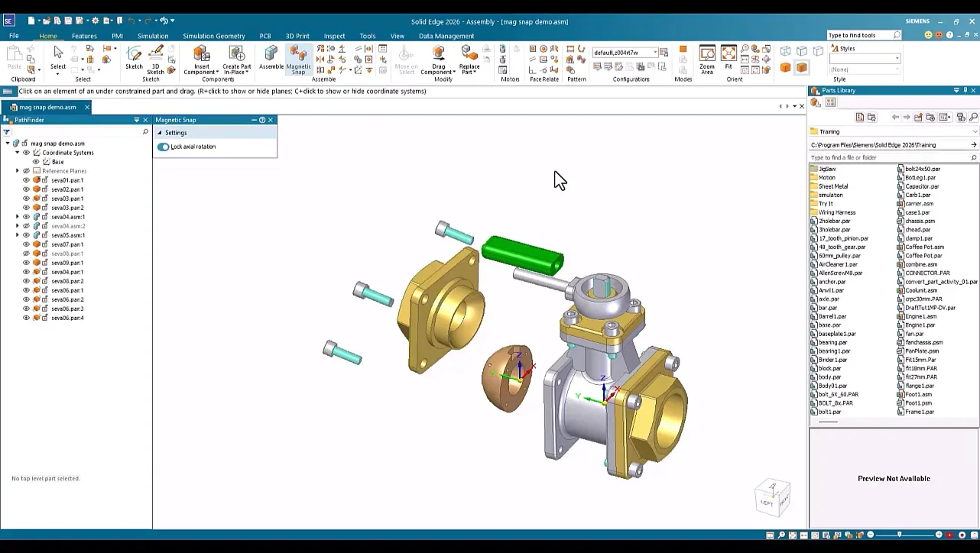Click the Parts Library search icon
The width and height of the screenshot is (980, 553).
pos(973,117)
